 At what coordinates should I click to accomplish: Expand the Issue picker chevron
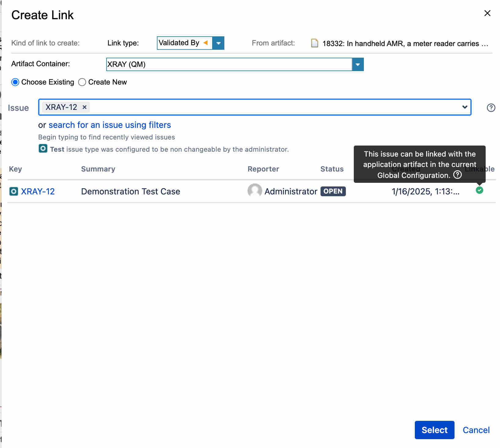[x=465, y=107]
